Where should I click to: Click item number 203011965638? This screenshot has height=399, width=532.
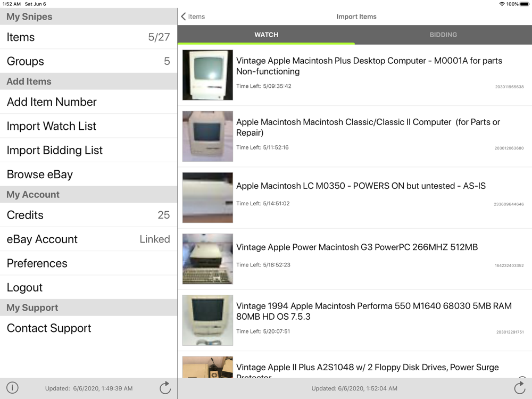(509, 87)
